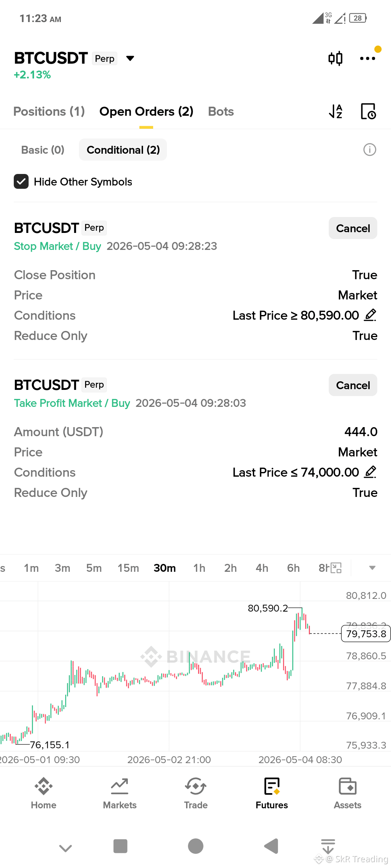
Task: Open the three-dot more options menu
Action: (x=367, y=58)
